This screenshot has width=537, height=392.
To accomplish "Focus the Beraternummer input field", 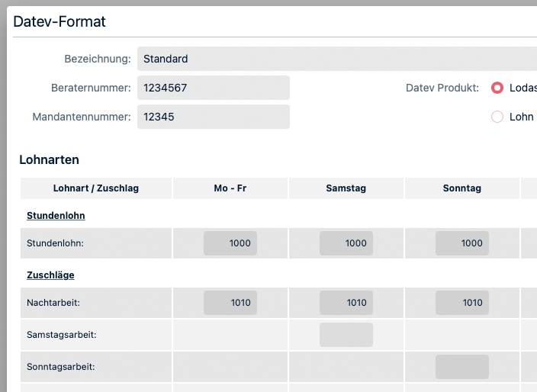I will click(214, 88).
